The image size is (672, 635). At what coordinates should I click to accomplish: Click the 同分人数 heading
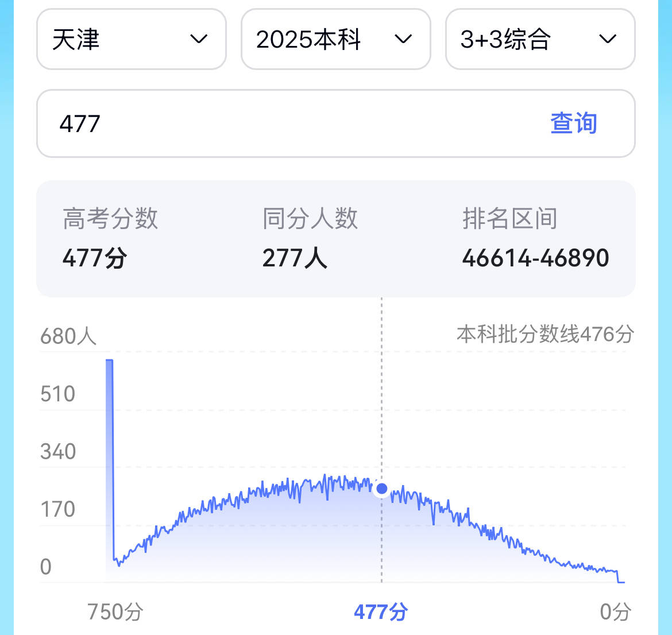pos(310,219)
